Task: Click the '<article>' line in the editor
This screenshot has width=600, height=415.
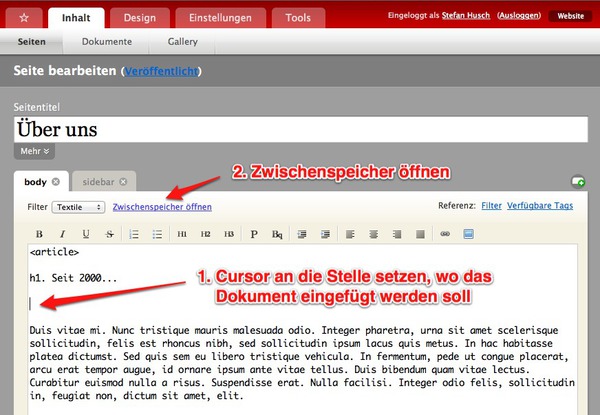Action: click(x=54, y=252)
